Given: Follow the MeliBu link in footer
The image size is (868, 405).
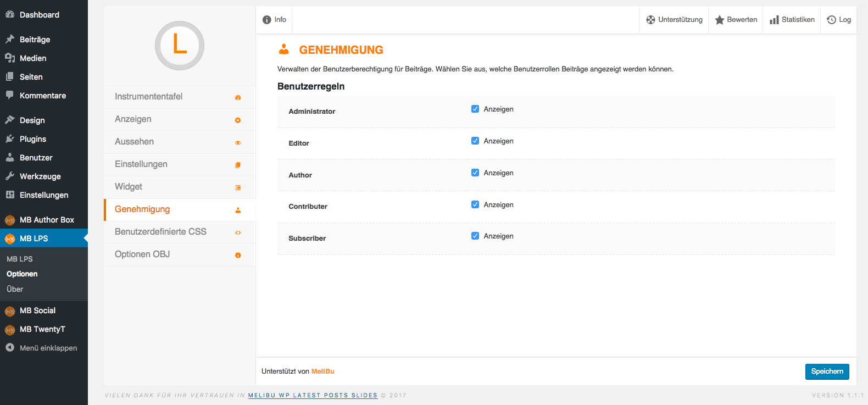Looking at the screenshot, I should point(322,371).
